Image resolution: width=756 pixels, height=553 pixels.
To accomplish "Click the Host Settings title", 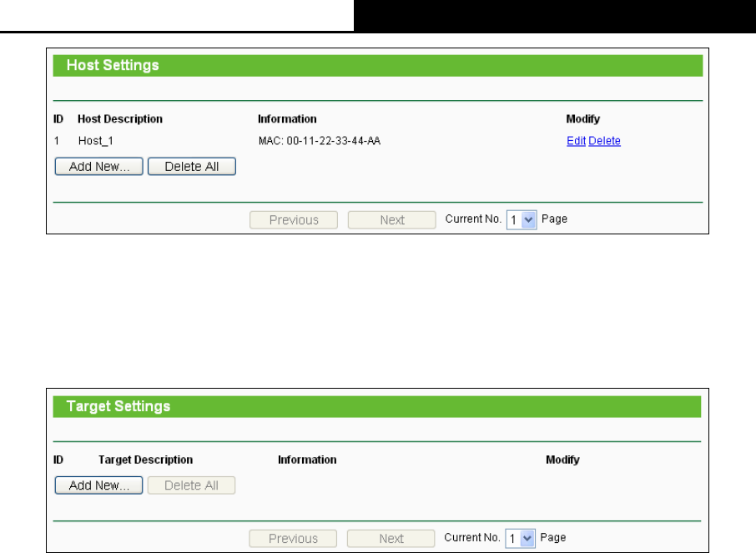I will (113, 65).
